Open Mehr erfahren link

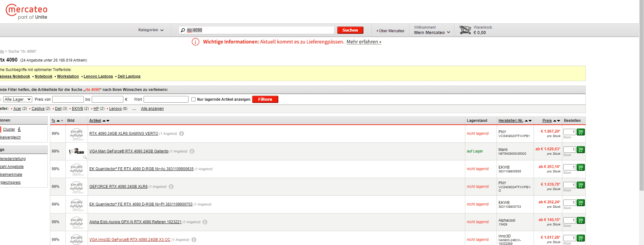[364, 42]
